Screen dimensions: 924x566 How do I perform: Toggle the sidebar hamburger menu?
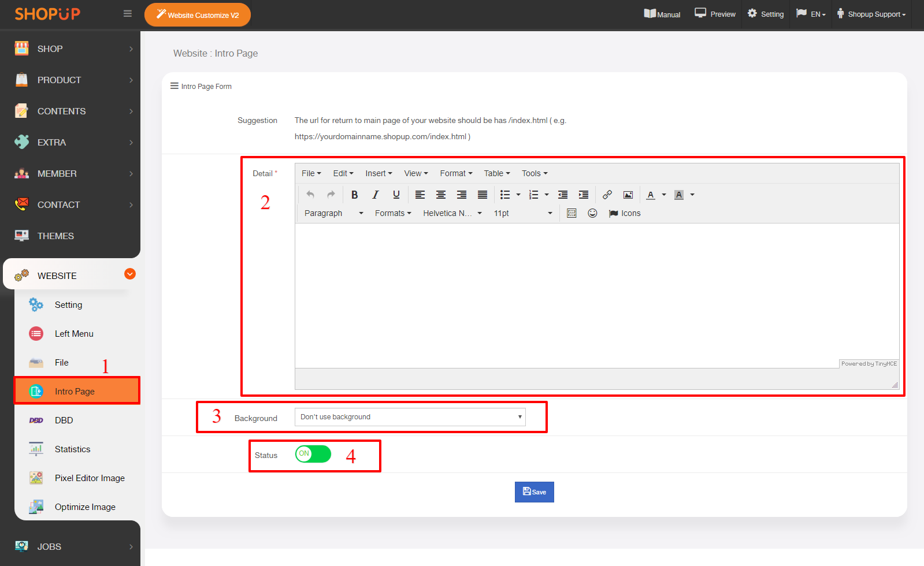(128, 14)
